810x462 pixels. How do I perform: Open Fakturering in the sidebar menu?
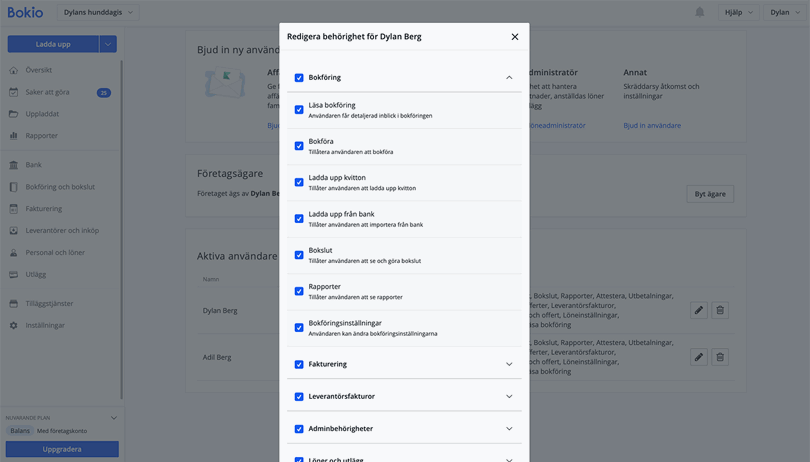[43, 209]
